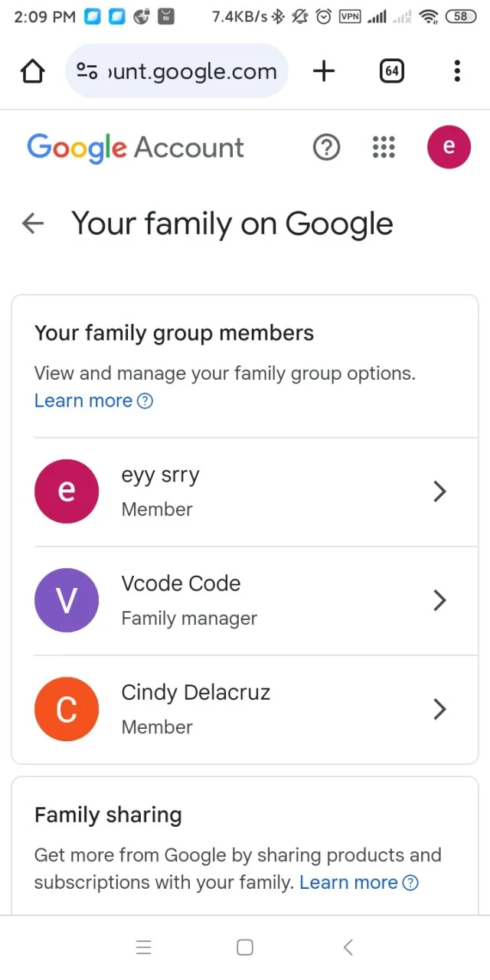Tap the browser home icon

pos(33,71)
